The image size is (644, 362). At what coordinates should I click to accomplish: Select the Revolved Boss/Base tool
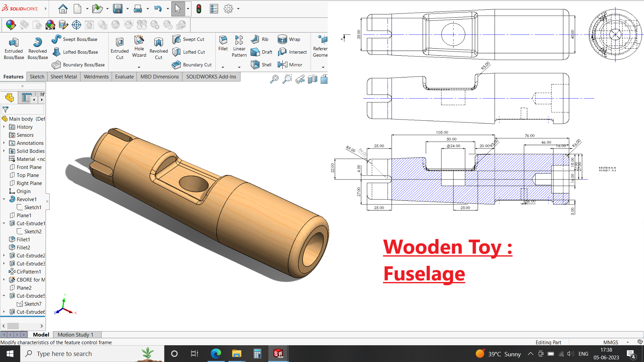[x=38, y=48]
